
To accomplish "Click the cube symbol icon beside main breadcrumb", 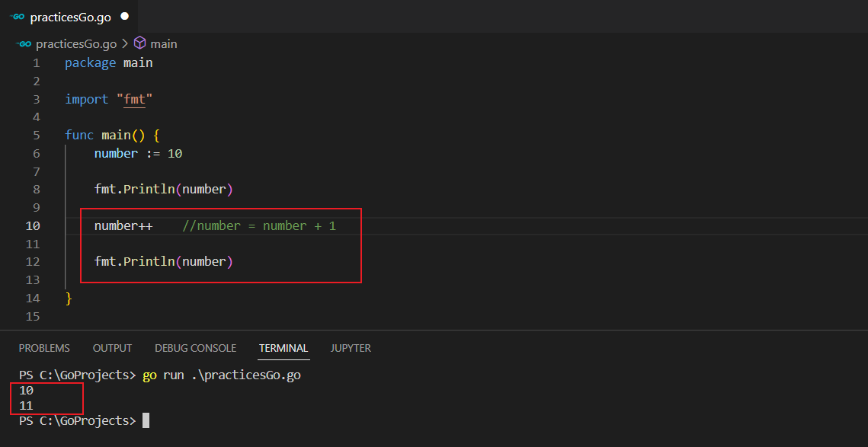I will click(x=140, y=43).
